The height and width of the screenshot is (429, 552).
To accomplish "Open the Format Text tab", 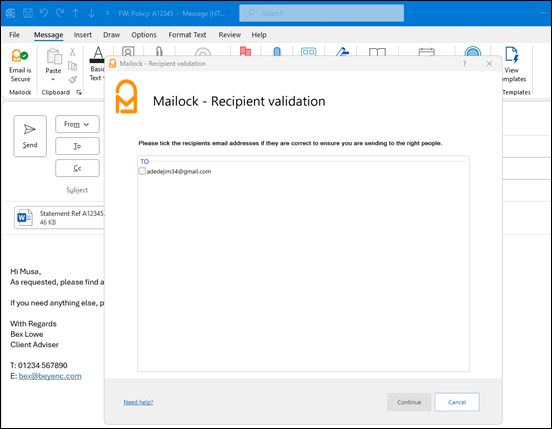I will pos(187,35).
